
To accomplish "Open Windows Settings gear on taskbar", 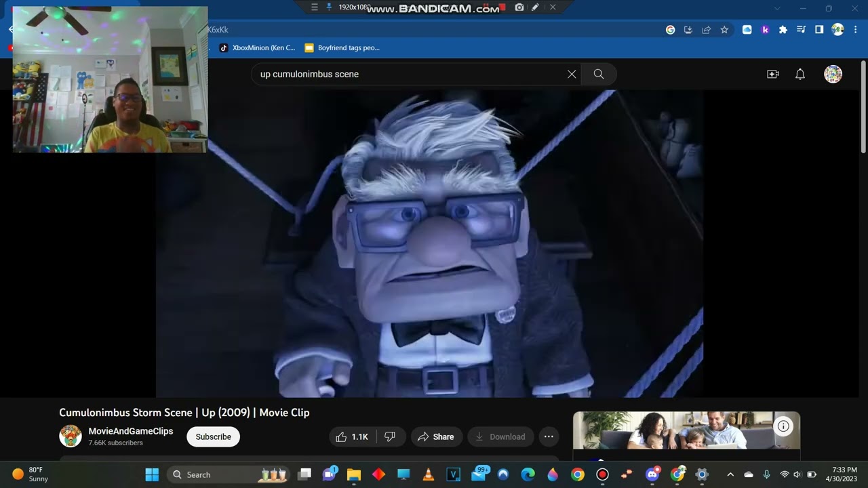I will pos(703,474).
